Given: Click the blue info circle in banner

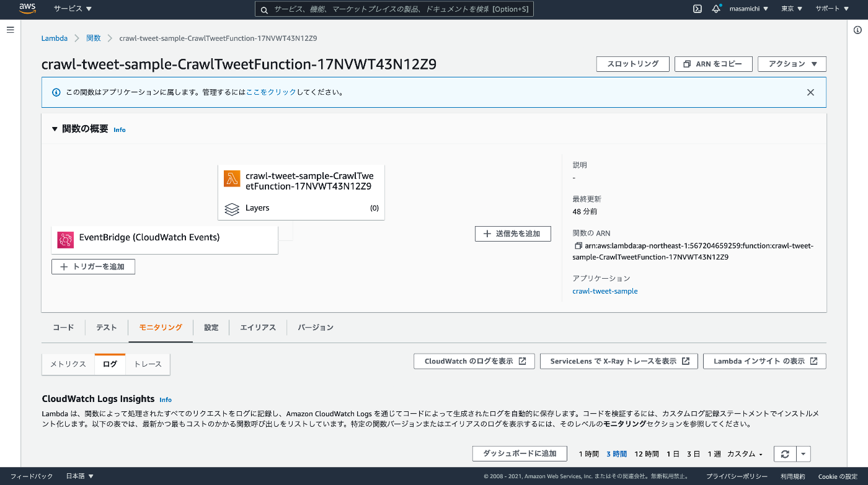Looking at the screenshot, I should tap(56, 92).
